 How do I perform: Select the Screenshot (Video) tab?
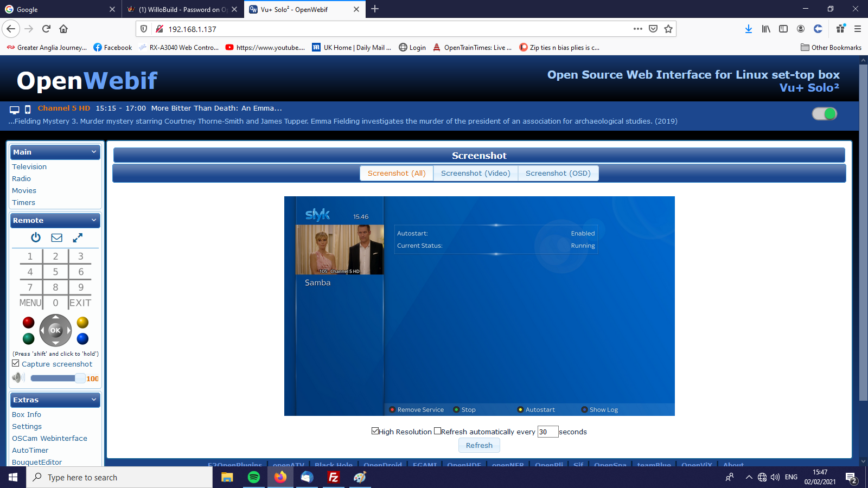(475, 173)
